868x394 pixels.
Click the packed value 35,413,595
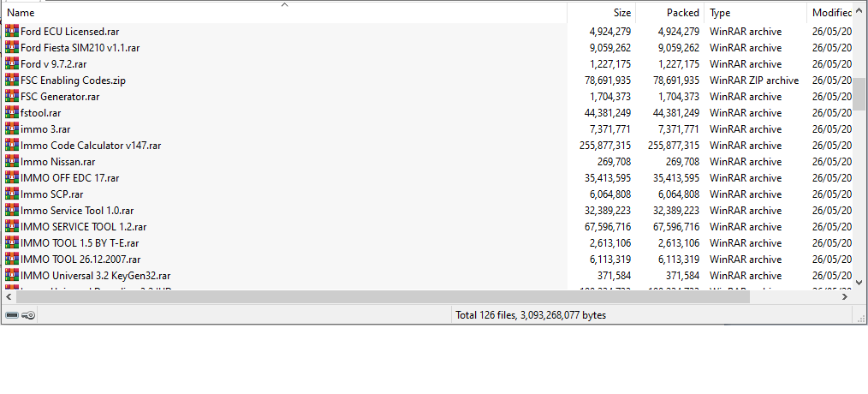coord(676,178)
